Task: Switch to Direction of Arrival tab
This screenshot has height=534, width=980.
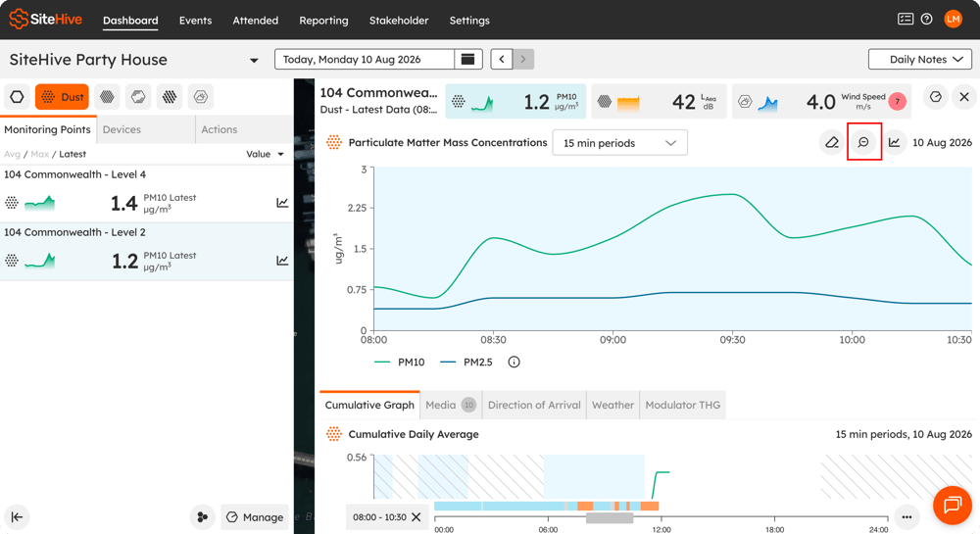Action: click(x=534, y=405)
